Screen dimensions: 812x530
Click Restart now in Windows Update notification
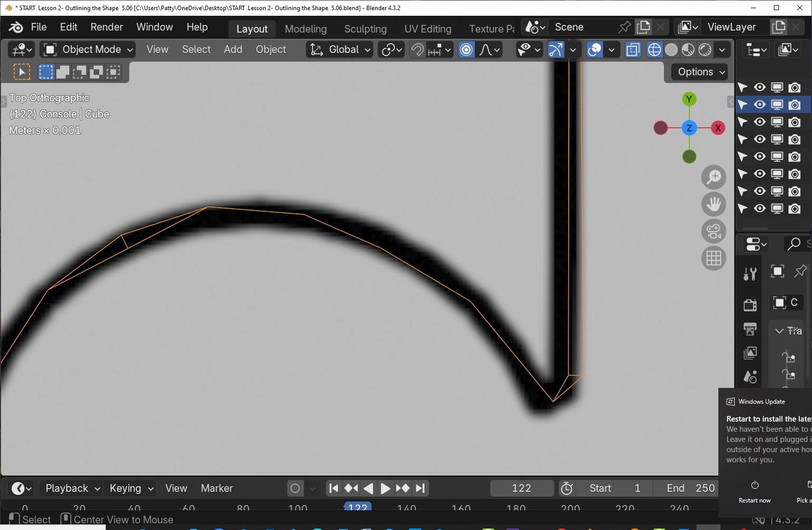click(754, 492)
